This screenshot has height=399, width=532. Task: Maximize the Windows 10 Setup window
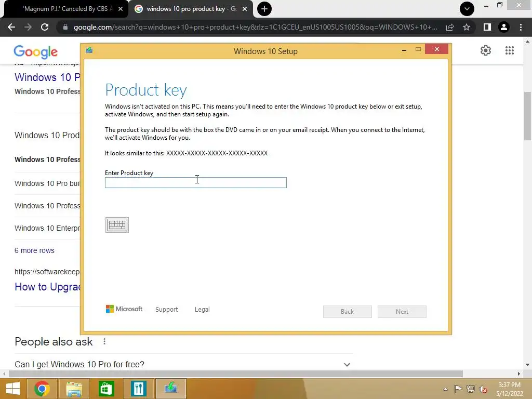[x=418, y=49]
